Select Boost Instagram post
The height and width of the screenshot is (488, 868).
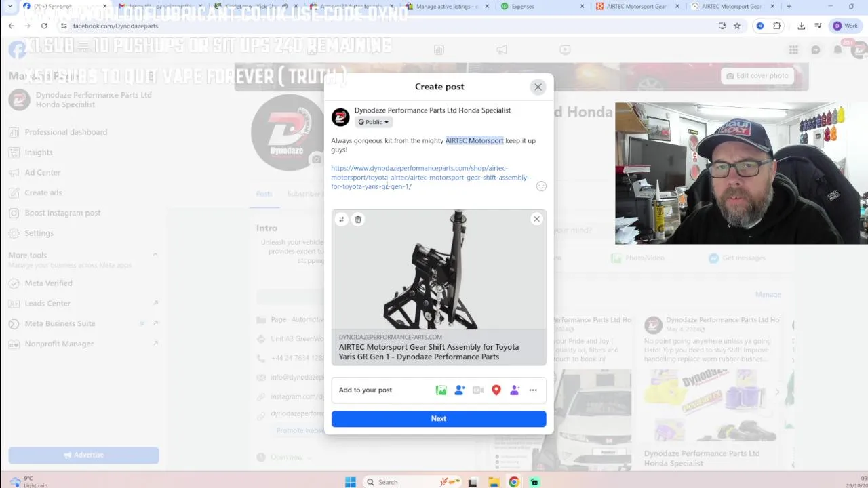62,213
